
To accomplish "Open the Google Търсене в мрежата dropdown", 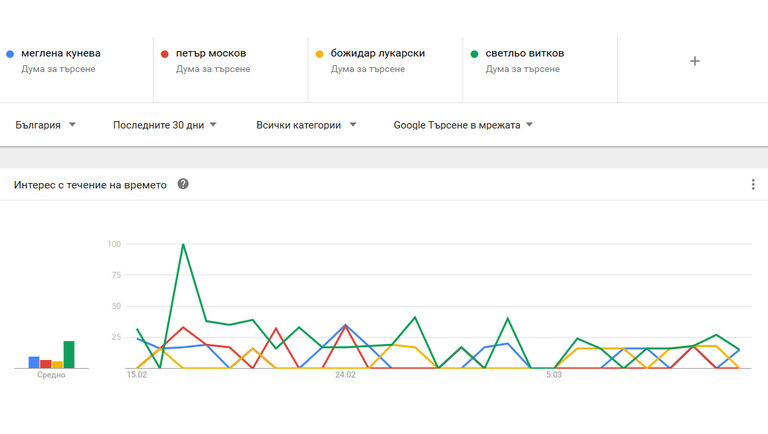I will (463, 125).
